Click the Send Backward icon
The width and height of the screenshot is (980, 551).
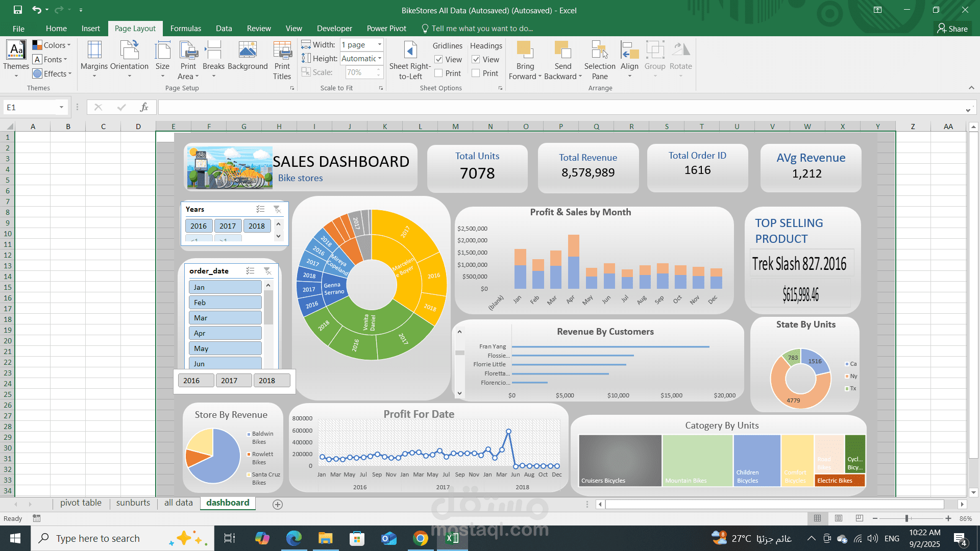[x=562, y=50]
